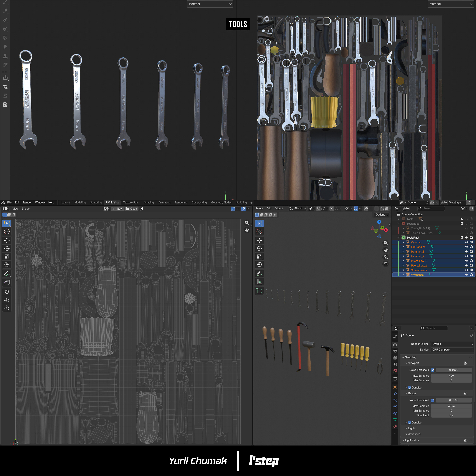Uncheck viewport Noise Threshold checkbox
Image resolution: width=476 pixels, height=476 pixels.
[x=433, y=370]
